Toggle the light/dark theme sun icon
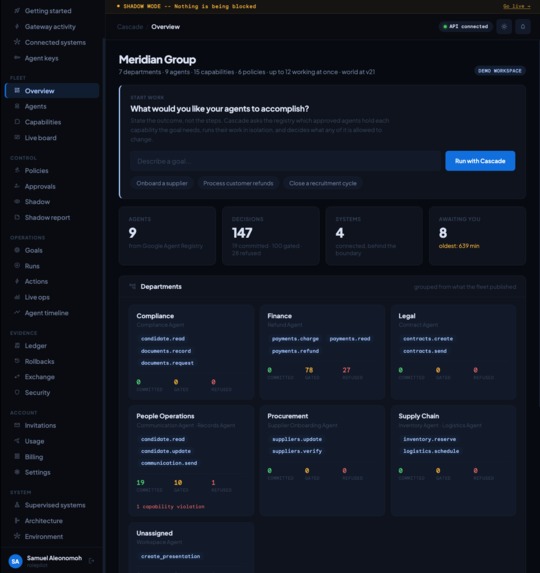 click(x=504, y=27)
